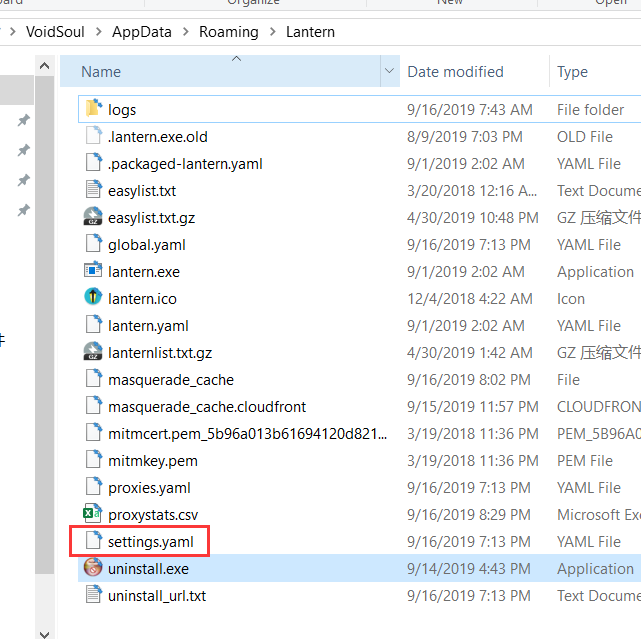Select the file named settings.yaml
This screenshot has height=639, width=641.
pos(151,542)
